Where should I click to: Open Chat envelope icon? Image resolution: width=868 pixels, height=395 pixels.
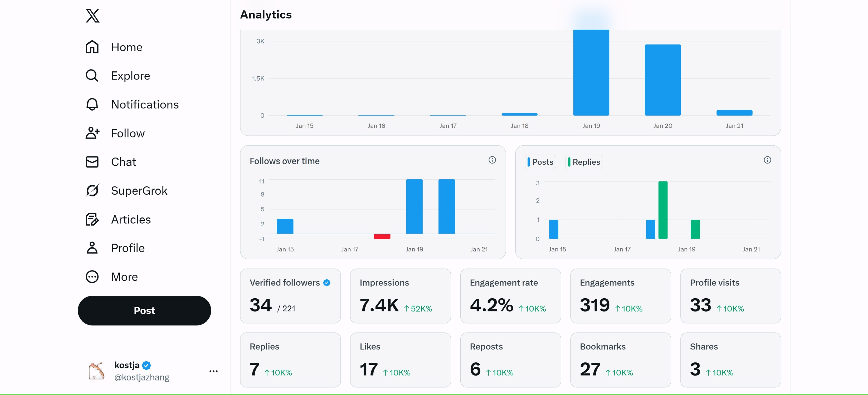[x=92, y=162]
